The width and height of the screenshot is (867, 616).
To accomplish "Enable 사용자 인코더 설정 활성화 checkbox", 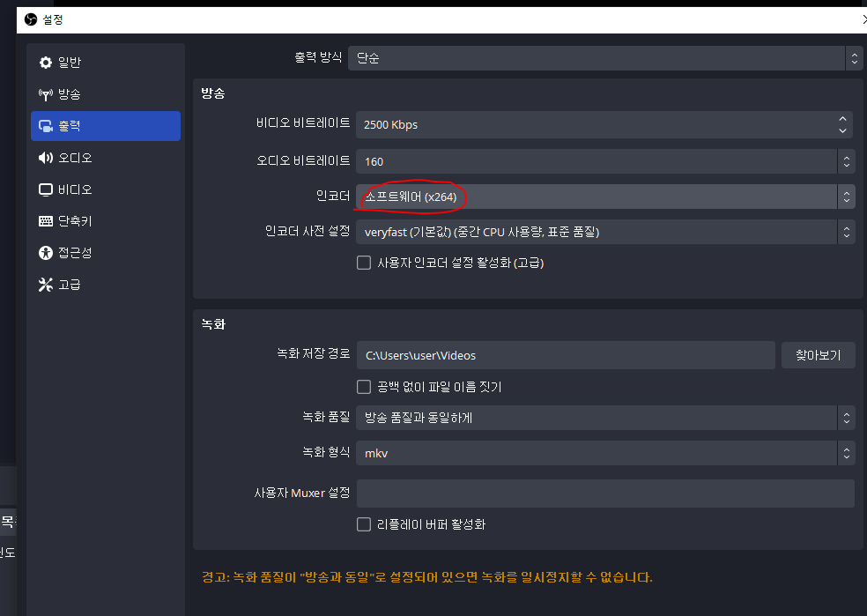I will coord(364,263).
